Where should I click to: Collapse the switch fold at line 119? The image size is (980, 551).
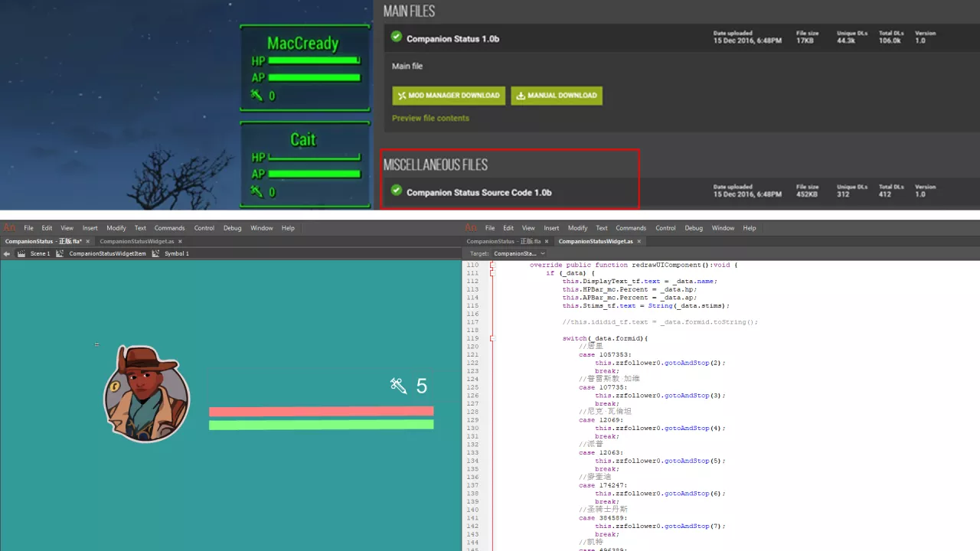[x=492, y=338]
